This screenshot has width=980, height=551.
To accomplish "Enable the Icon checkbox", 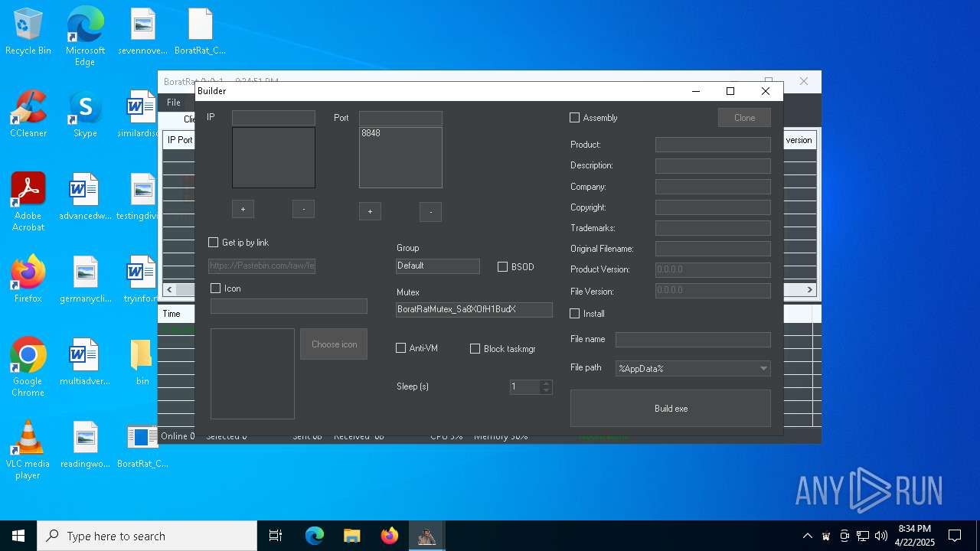I will click(216, 289).
